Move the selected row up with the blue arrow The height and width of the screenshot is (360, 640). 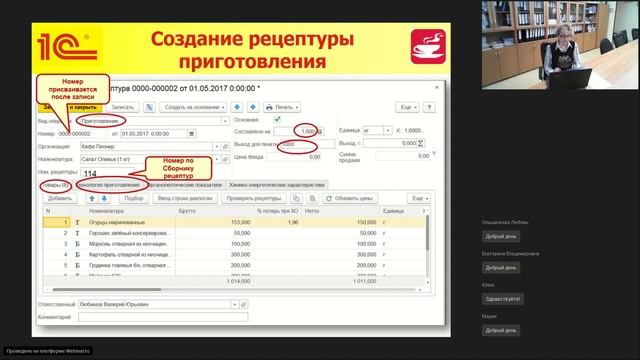[x=92, y=198]
